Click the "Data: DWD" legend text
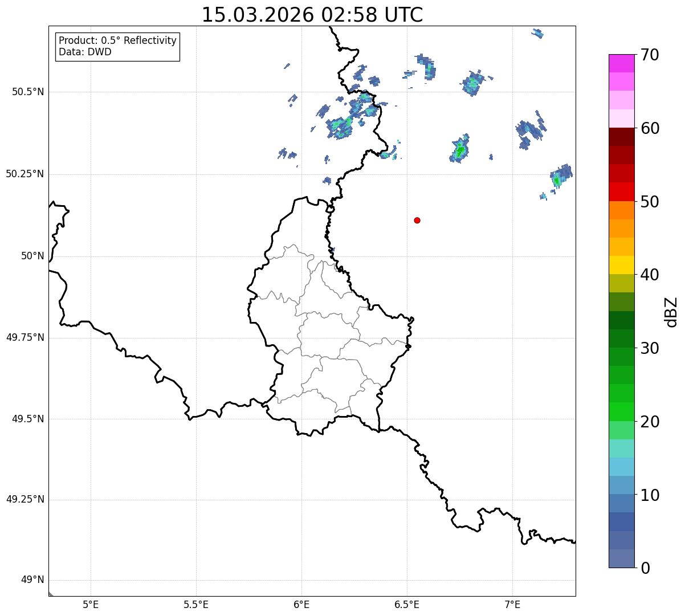Screen dimensions: 685x616 85,52
